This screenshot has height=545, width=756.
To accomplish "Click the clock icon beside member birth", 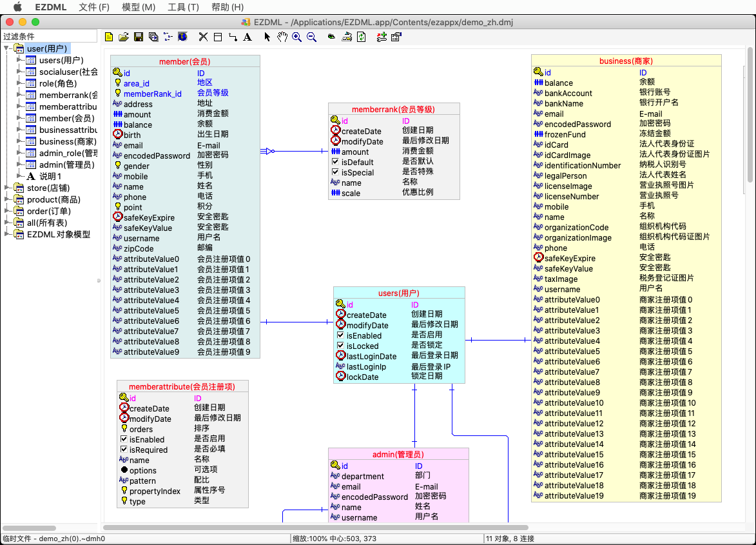I will click(x=118, y=134).
